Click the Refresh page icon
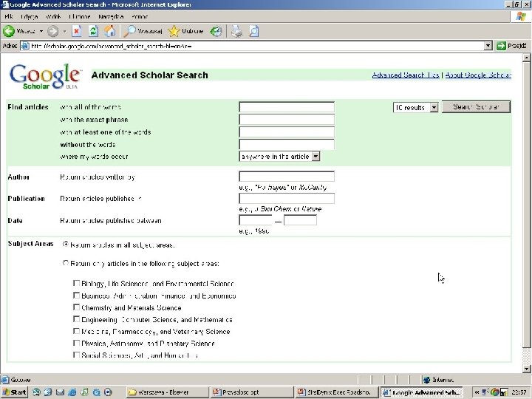 pos(93,31)
